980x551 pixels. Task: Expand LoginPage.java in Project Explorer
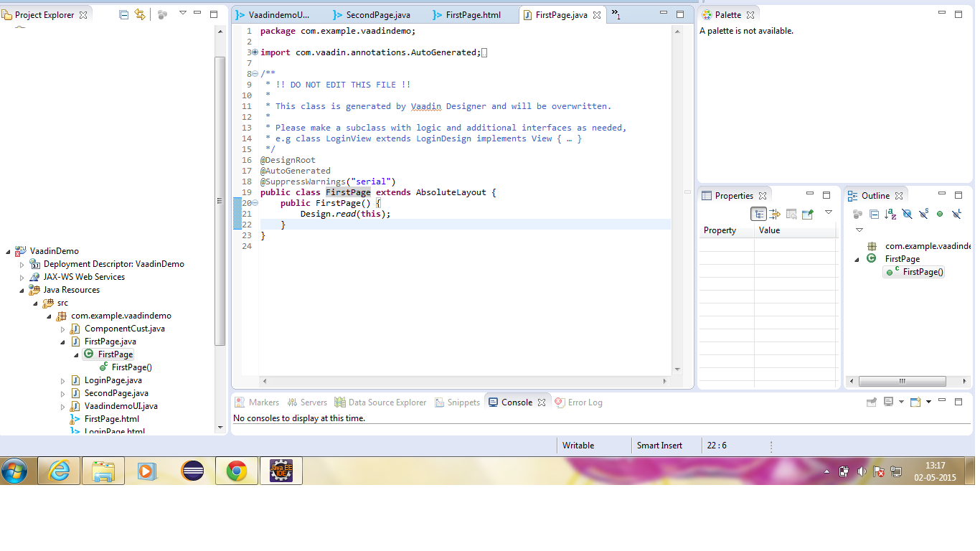[x=62, y=380]
